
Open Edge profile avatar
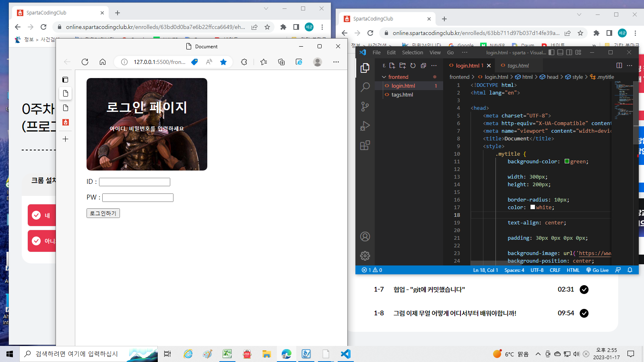318,62
